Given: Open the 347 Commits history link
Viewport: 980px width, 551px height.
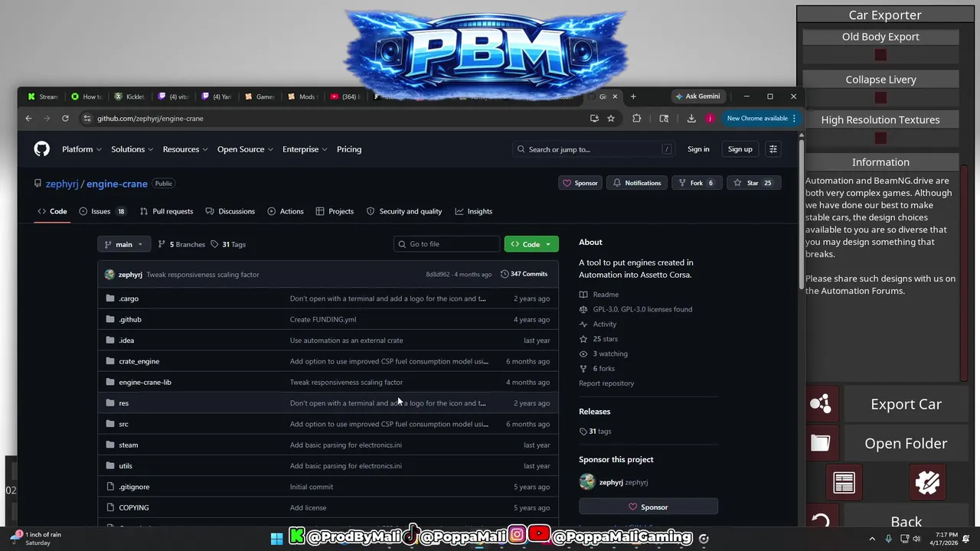Looking at the screenshot, I should [524, 274].
